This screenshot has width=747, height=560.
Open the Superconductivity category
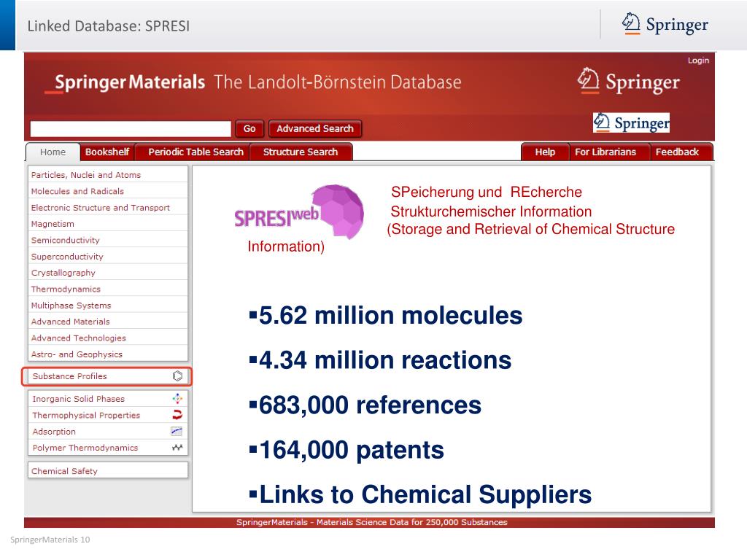pyautogui.click(x=108, y=256)
